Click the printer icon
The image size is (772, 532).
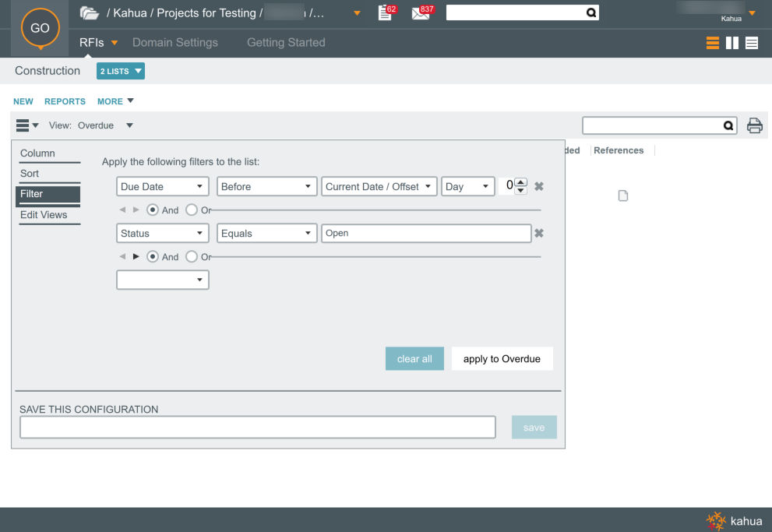pyautogui.click(x=754, y=126)
